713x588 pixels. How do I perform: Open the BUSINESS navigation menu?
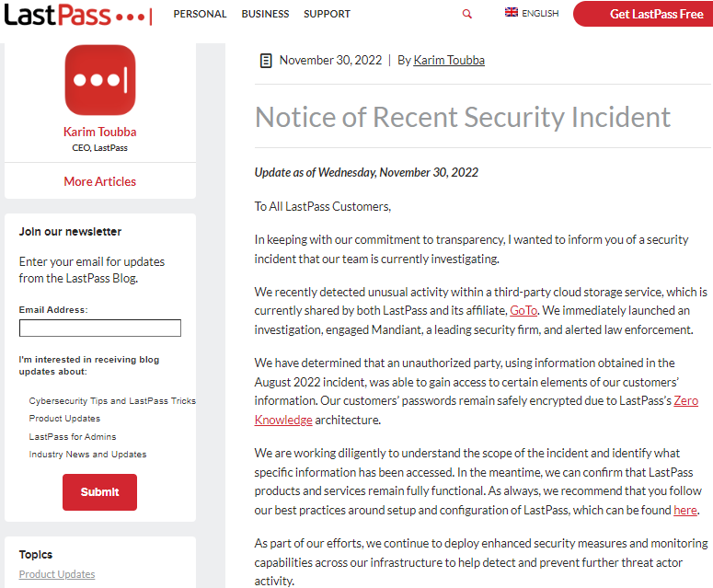265,15
